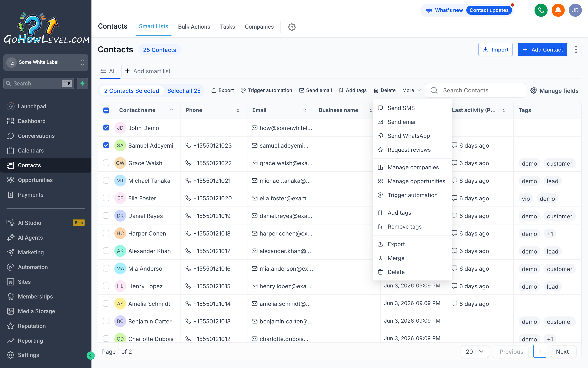Select Daniel Reyes's checkbox

[106, 216]
